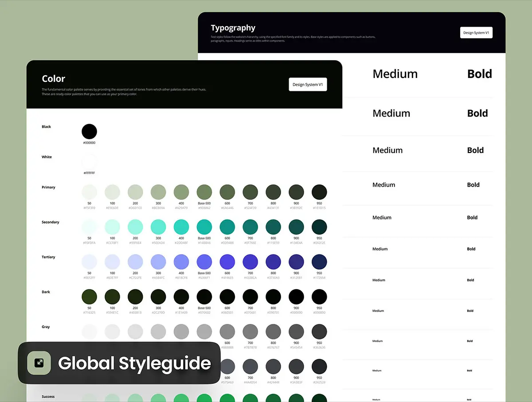Pick the Tertiary 200 swatch

pos(135,262)
